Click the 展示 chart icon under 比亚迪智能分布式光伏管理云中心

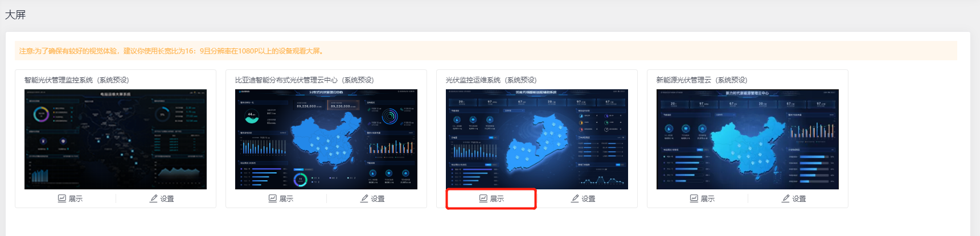pos(273,198)
